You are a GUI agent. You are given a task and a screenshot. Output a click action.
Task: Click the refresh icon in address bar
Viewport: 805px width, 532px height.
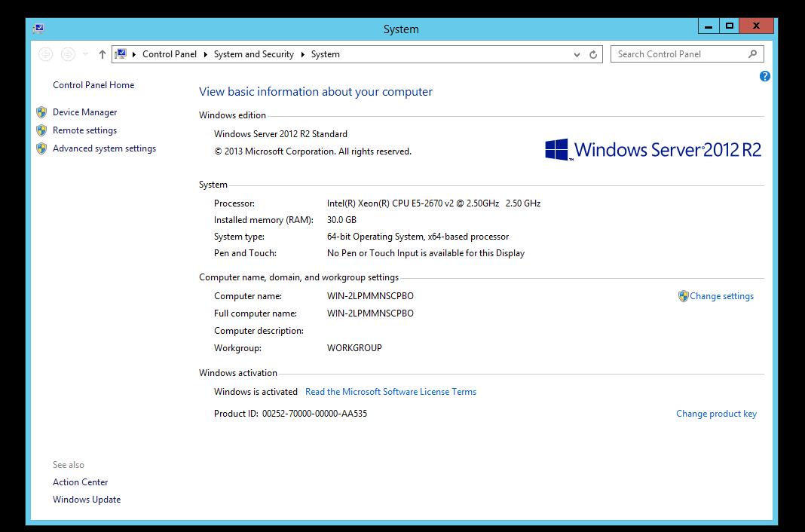coord(593,54)
